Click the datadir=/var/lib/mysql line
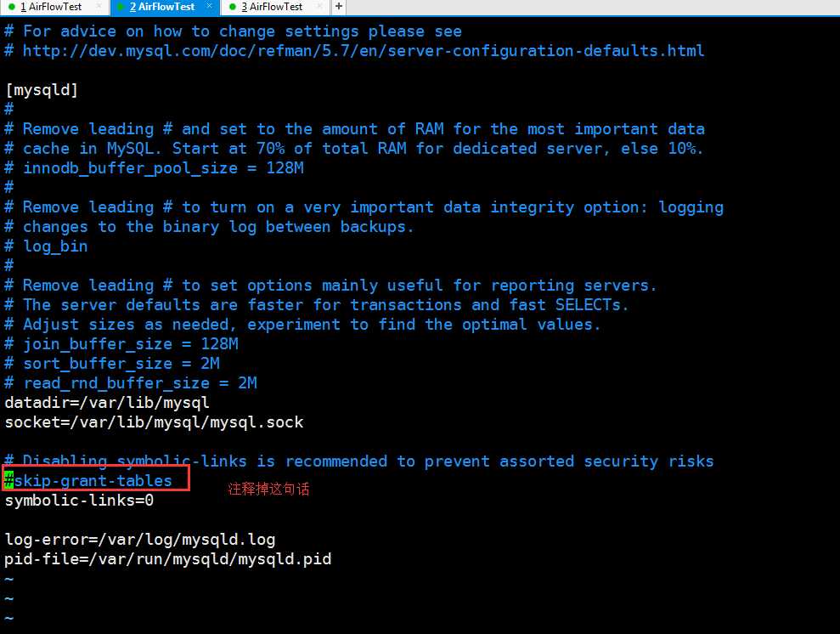 [x=107, y=403]
